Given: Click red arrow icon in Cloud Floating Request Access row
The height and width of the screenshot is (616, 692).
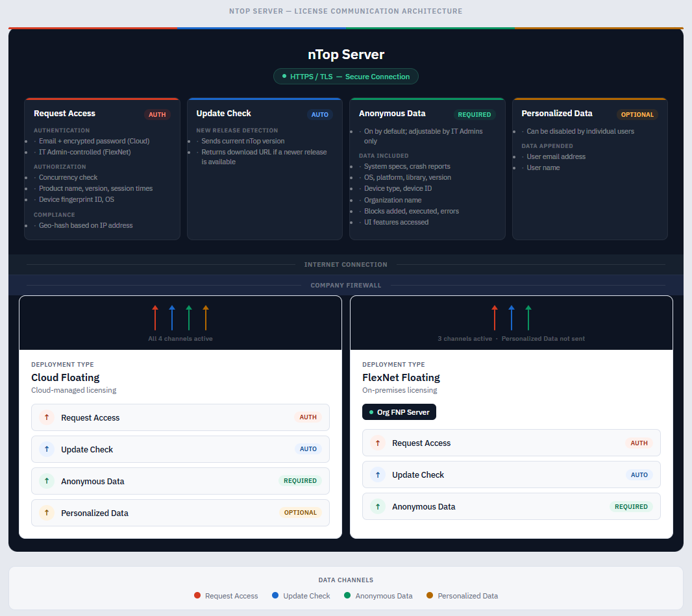Looking at the screenshot, I should 47,417.
